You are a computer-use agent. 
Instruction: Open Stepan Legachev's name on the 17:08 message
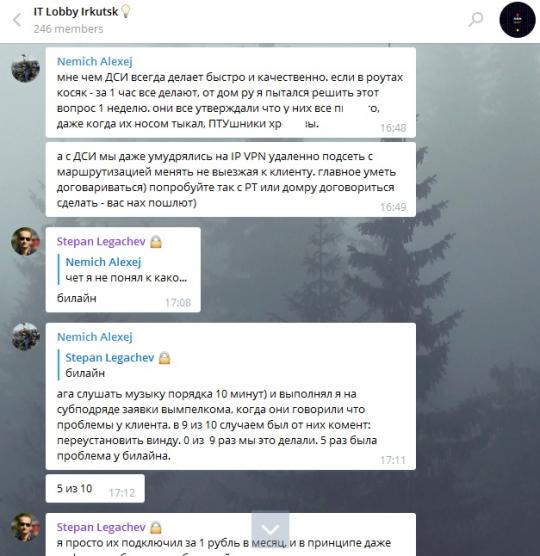coord(101,241)
